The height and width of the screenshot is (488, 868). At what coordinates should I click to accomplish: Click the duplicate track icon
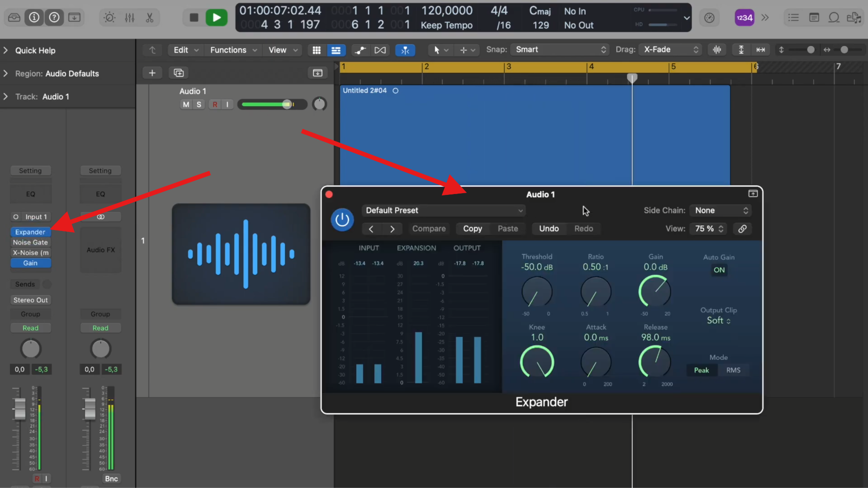[179, 73]
